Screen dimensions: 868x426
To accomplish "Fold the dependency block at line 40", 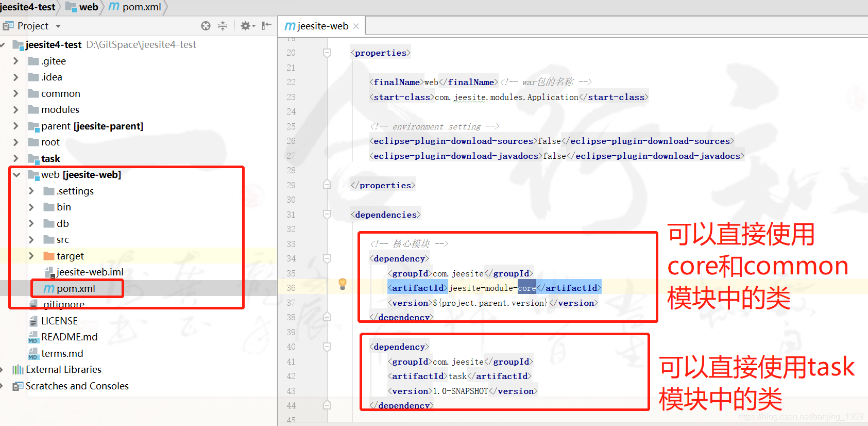I will [x=327, y=347].
